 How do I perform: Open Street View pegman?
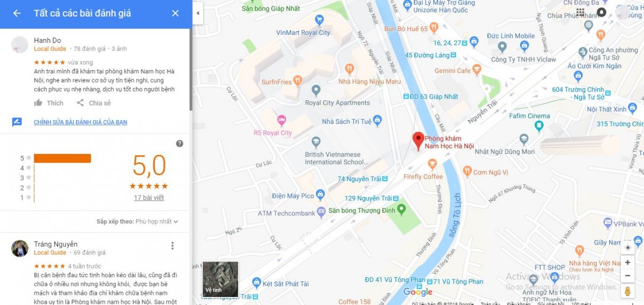point(627,291)
